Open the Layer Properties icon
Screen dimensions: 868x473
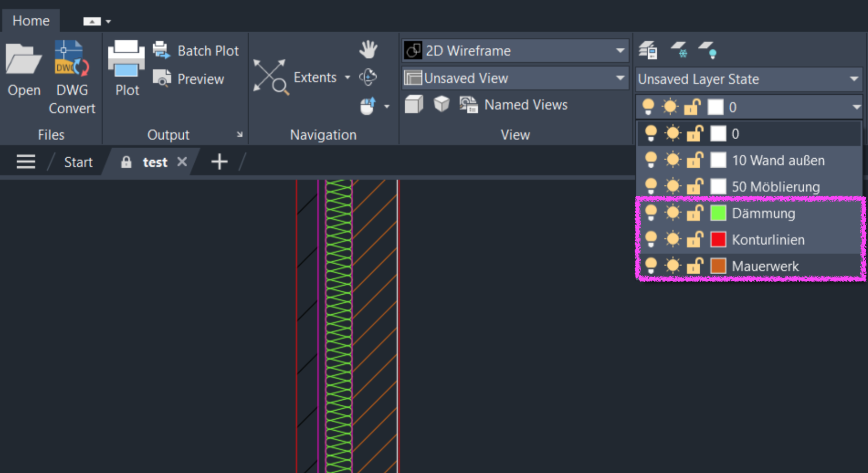click(648, 50)
